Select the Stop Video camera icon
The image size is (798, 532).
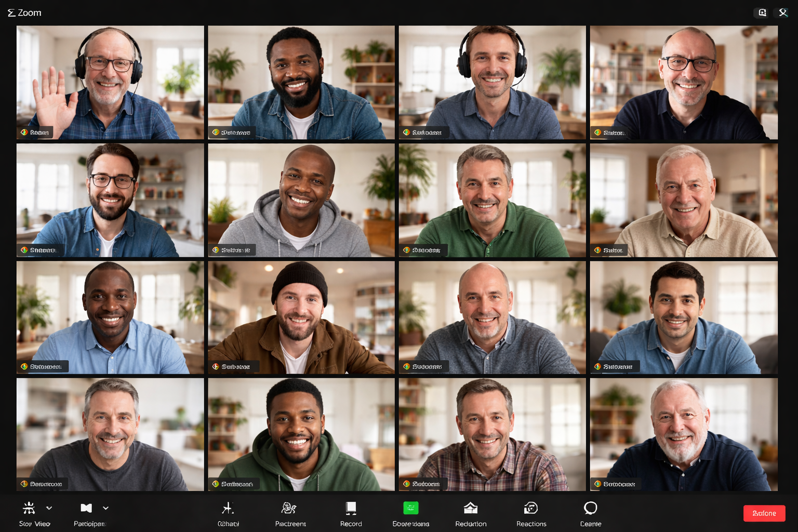29,508
